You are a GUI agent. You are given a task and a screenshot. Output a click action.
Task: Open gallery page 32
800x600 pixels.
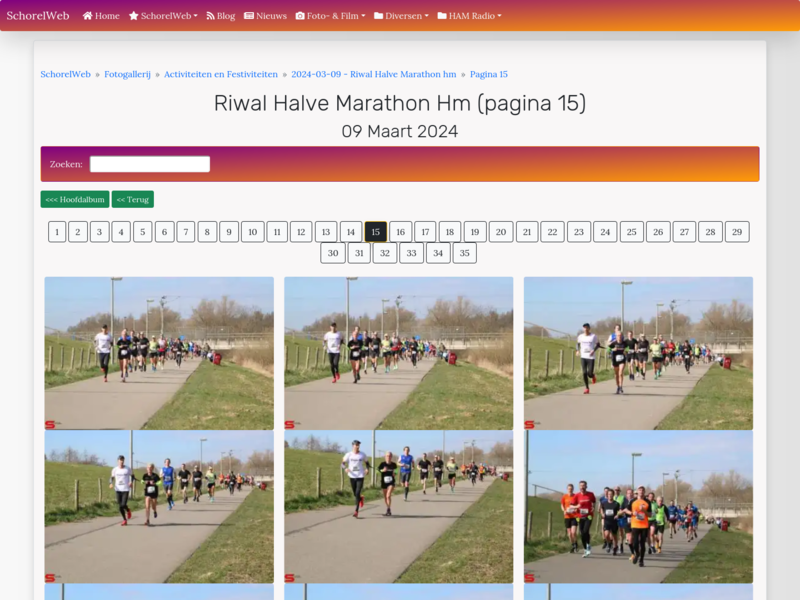click(x=385, y=253)
